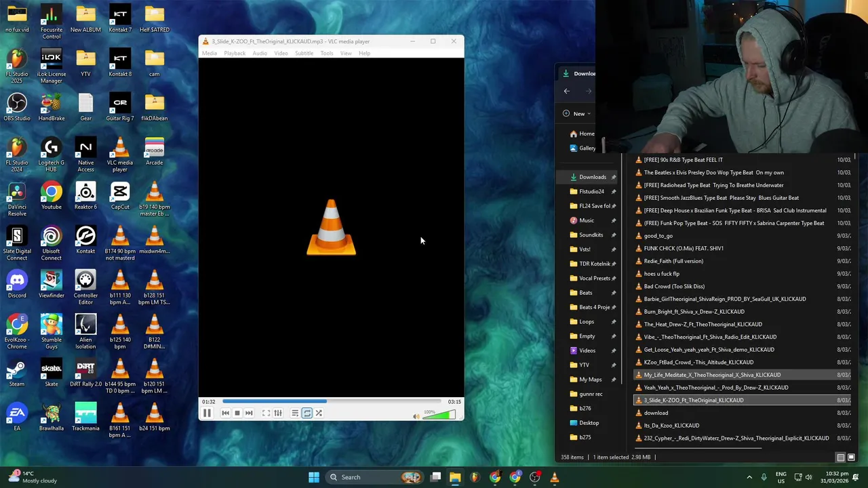The width and height of the screenshot is (868, 488).
Task: Toggle the 03:15 total time display
Action: coord(454,401)
